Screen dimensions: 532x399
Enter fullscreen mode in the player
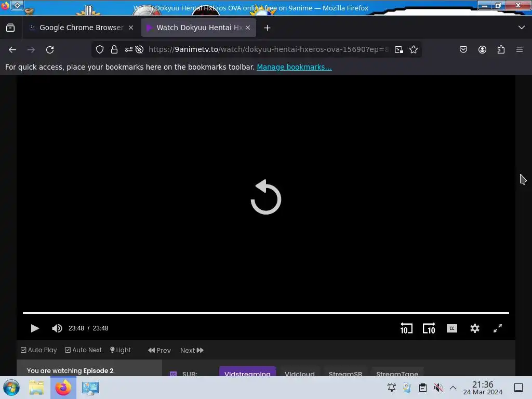coord(497,328)
